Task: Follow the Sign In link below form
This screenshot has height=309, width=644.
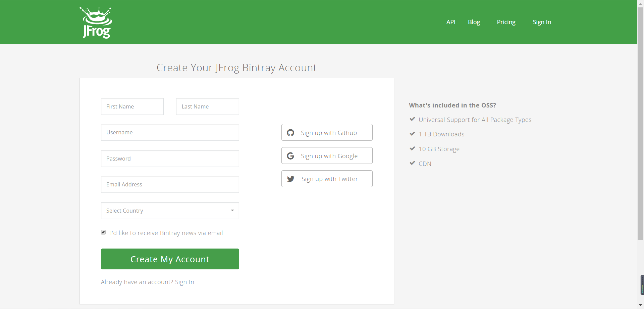Action: [184, 282]
